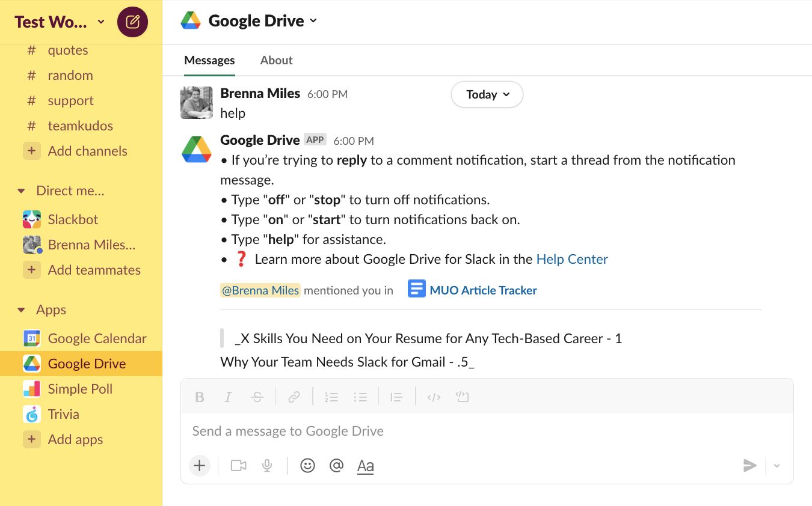Click the Google Drive app avatar in message

(x=197, y=150)
